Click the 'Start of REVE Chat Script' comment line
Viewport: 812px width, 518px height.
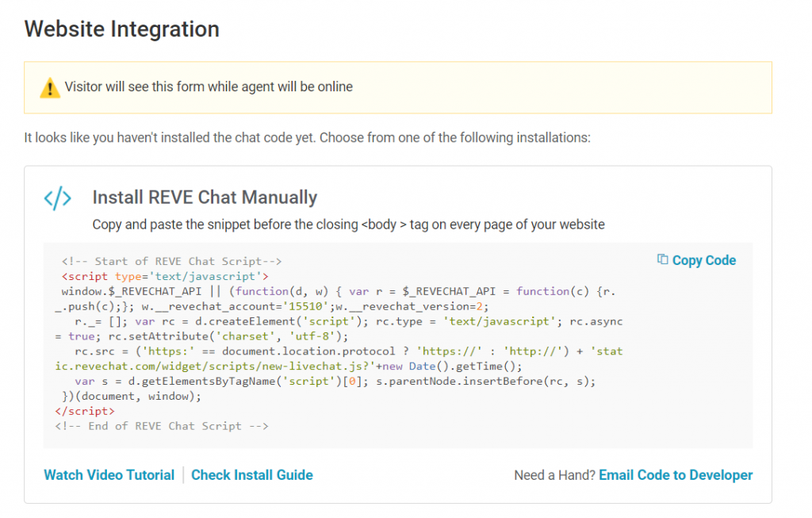171,261
